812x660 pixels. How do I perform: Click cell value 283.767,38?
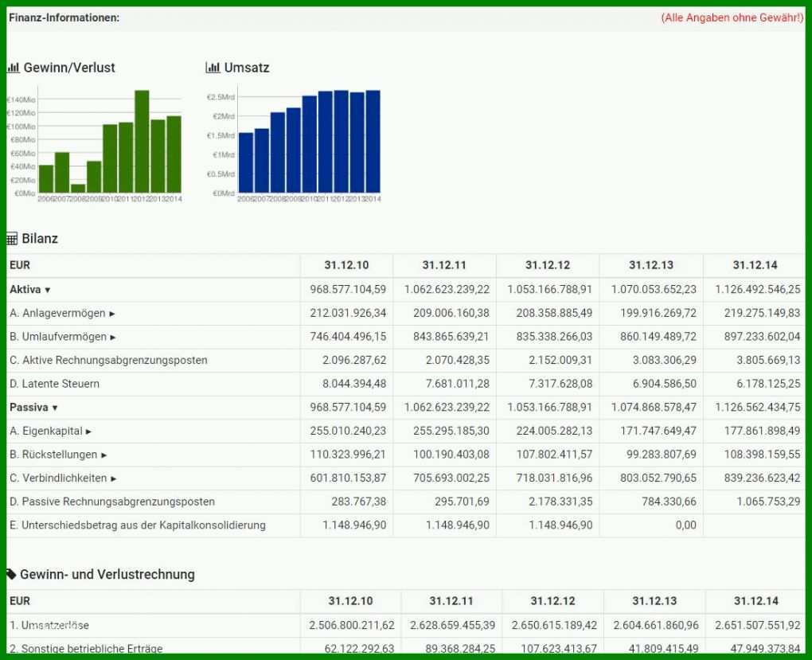click(x=359, y=502)
